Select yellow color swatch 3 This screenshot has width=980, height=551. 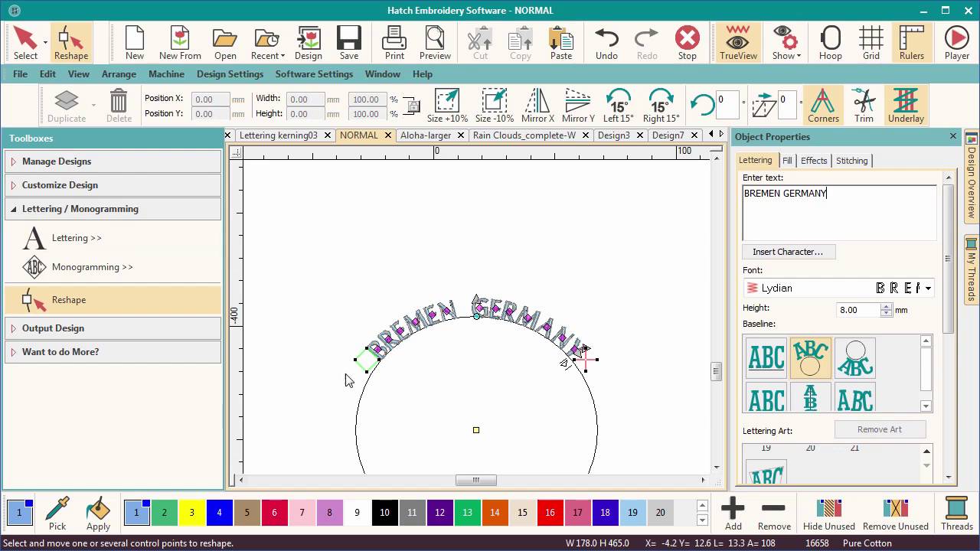point(191,513)
